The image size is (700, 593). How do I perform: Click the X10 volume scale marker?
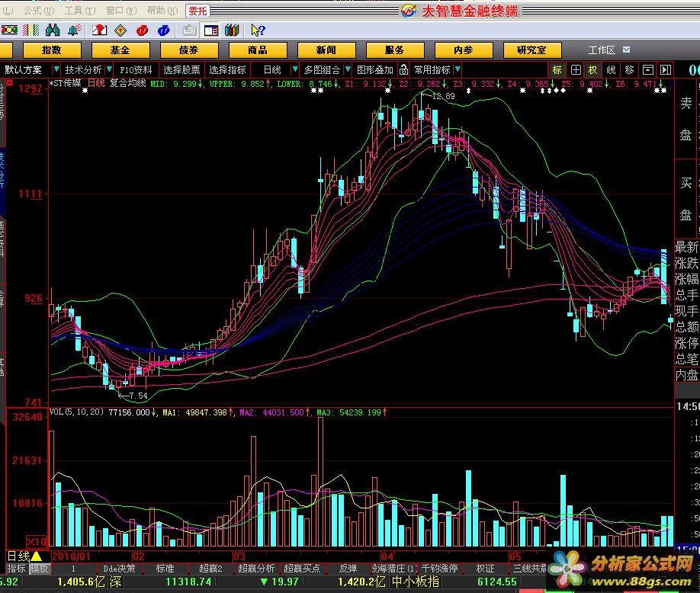(37, 542)
